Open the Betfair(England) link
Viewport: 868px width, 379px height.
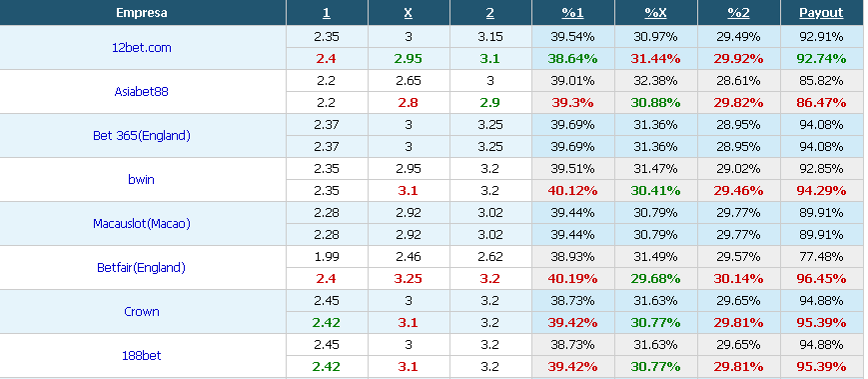click(x=142, y=268)
